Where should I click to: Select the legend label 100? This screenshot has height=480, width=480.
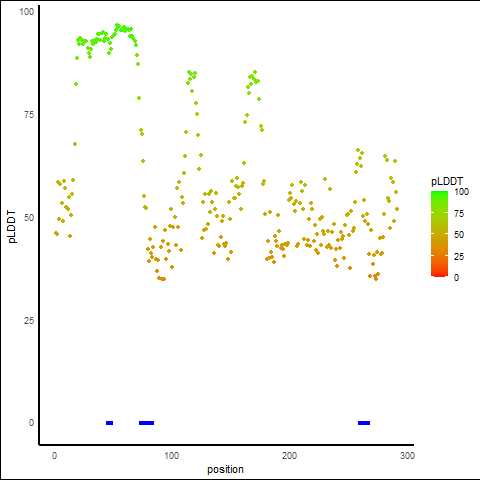pyautogui.click(x=462, y=192)
